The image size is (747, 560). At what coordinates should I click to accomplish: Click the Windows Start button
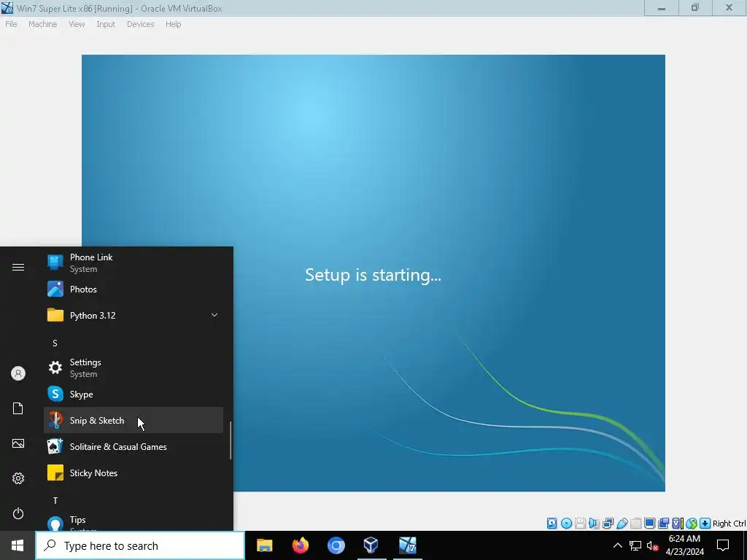pos(18,545)
